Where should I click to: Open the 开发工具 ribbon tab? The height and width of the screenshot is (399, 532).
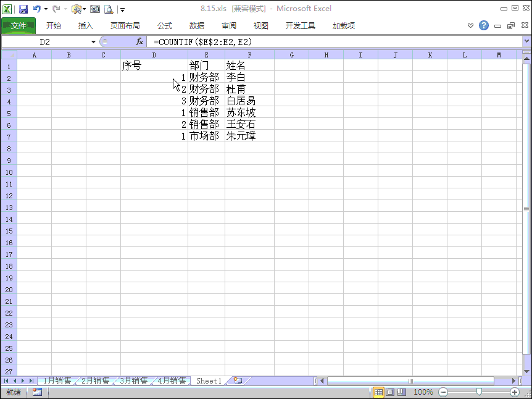coord(301,26)
